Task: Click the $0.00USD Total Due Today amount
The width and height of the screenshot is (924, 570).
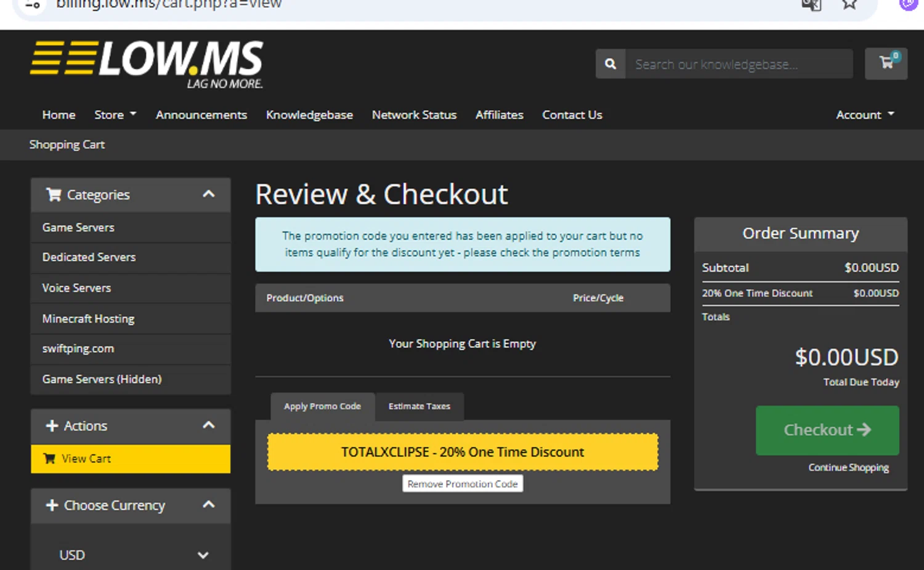Action: click(x=846, y=357)
